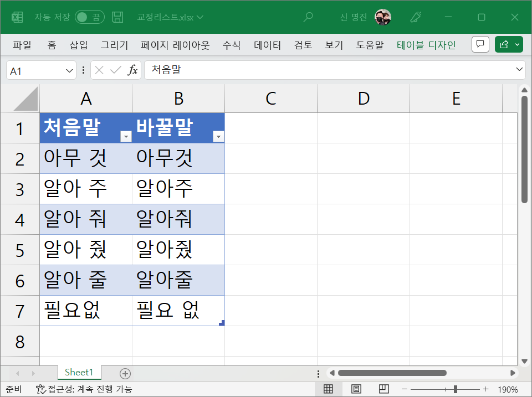Click the formula bar cancel X icon

coord(99,70)
